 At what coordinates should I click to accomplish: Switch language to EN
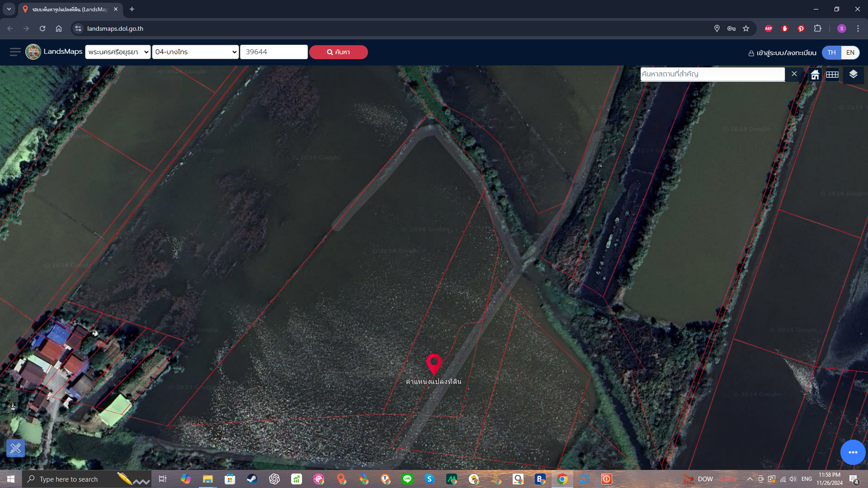point(850,52)
